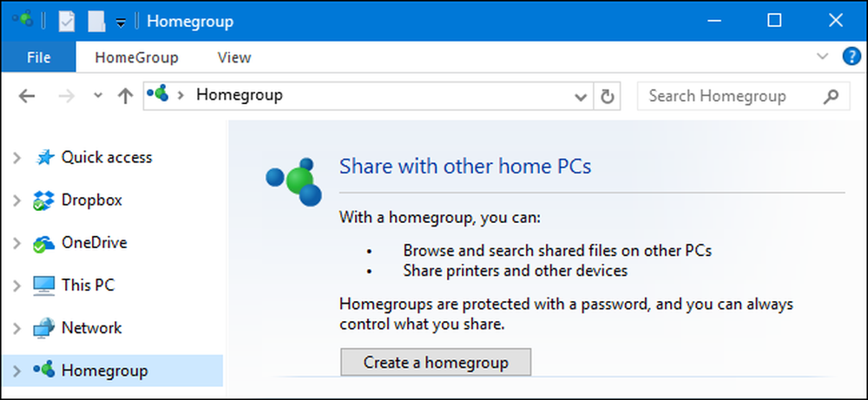Expand the This PC tree node
The height and width of the screenshot is (400, 868).
point(16,286)
